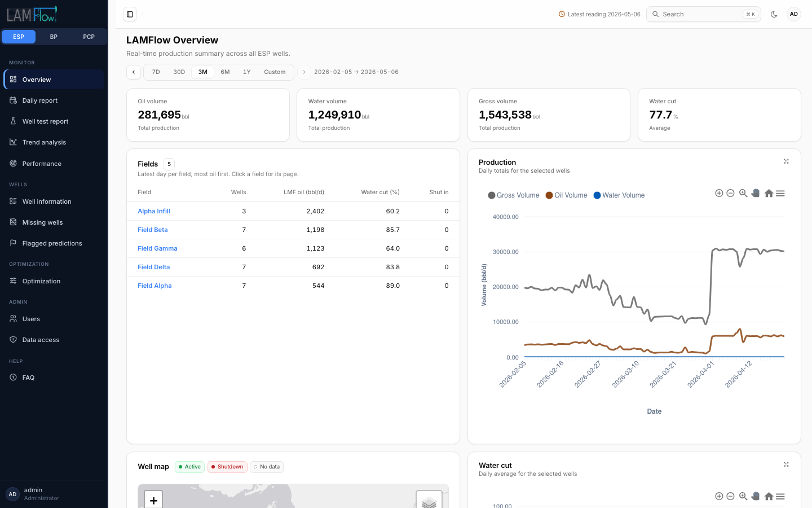This screenshot has height=508, width=812.
Task: Toggle the sidebar collapse icon
Action: [130, 14]
